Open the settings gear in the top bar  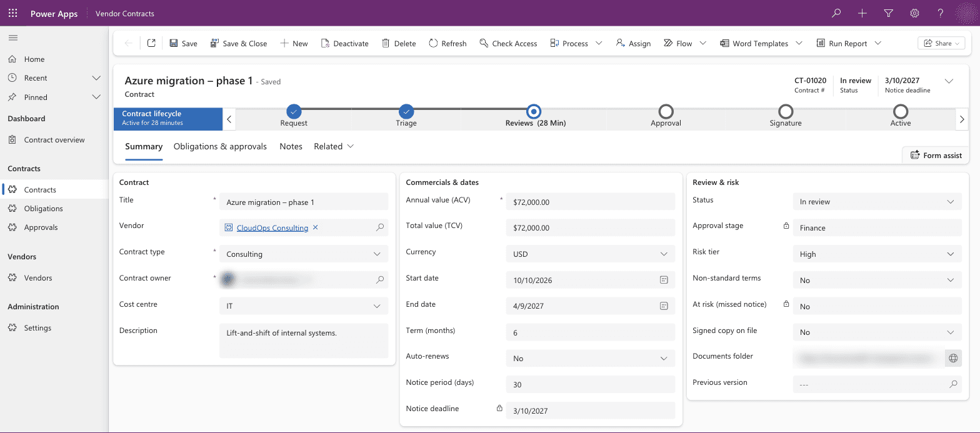(914, 13)
